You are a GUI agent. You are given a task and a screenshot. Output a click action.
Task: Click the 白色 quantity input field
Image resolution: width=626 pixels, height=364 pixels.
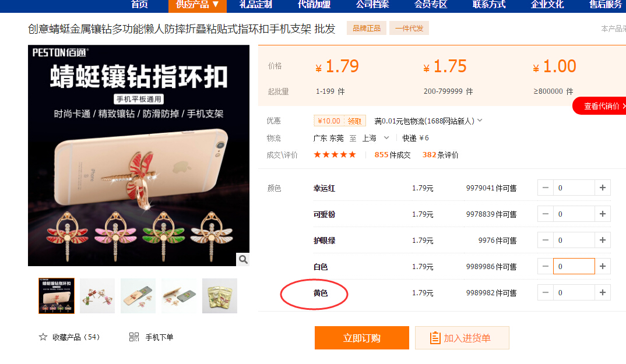click(x=574, y=266)
